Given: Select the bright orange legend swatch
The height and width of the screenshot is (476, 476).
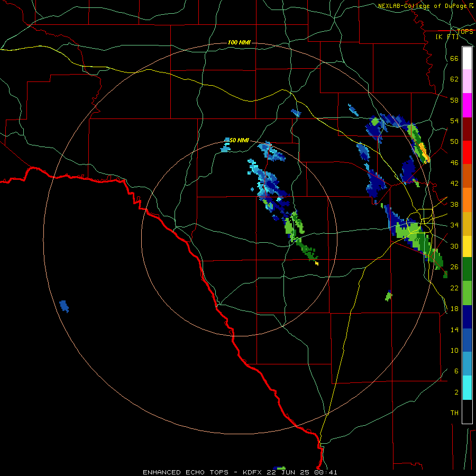Looking at the screenshot, I should [x=467, y=200].
